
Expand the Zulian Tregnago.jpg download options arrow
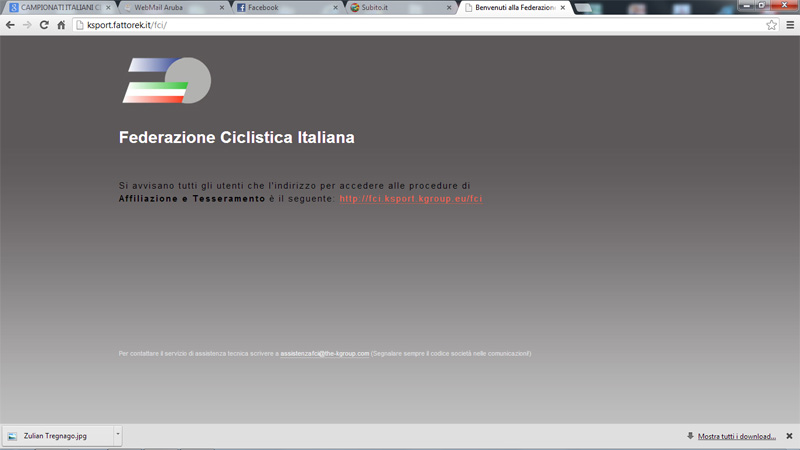click(x=118, y=434)
